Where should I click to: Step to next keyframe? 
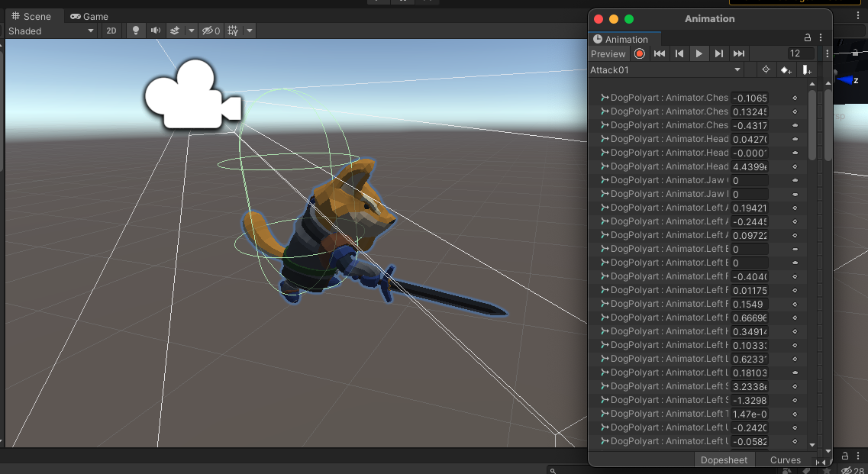pos(718,53)
